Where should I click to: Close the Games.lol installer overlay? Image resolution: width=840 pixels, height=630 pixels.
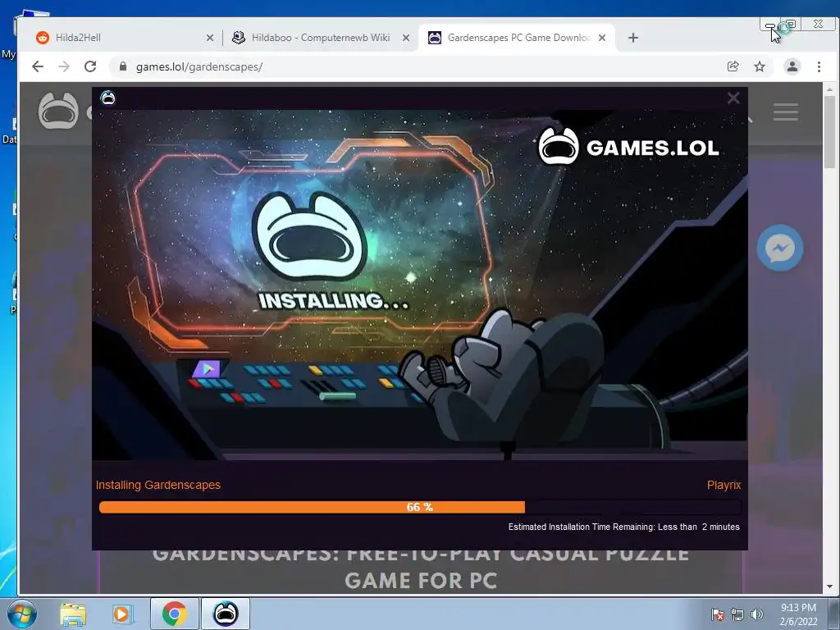point(733,98)
